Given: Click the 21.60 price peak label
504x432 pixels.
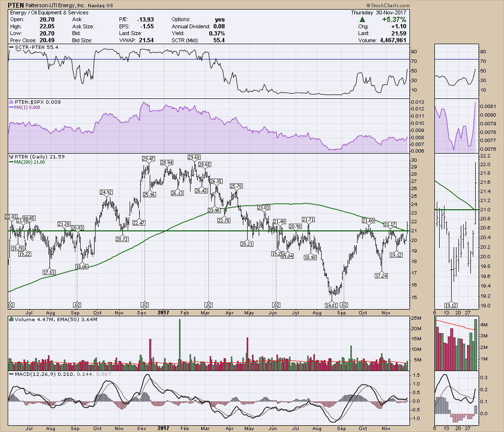Looking at the screenshot, I should [x=368, y=220].
